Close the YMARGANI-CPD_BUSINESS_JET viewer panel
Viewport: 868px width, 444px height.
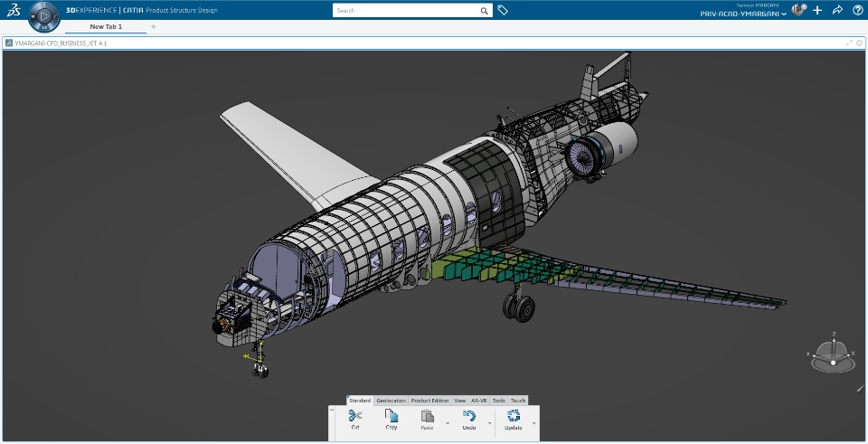click(859, 43)
